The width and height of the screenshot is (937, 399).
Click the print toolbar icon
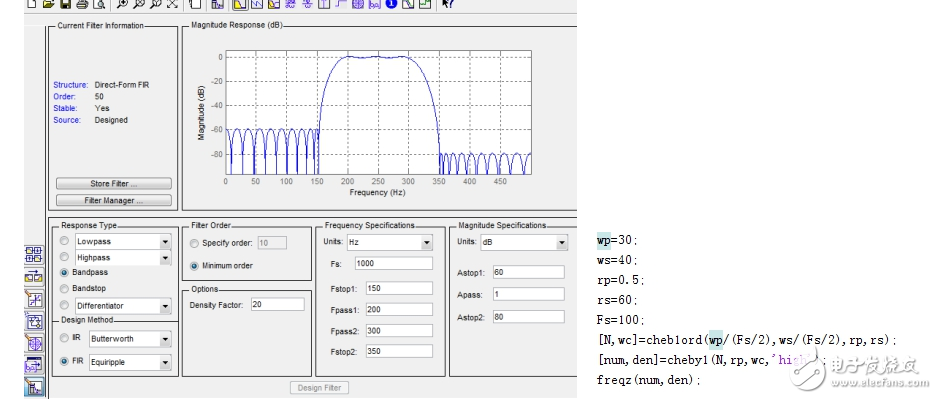point(82,4)
